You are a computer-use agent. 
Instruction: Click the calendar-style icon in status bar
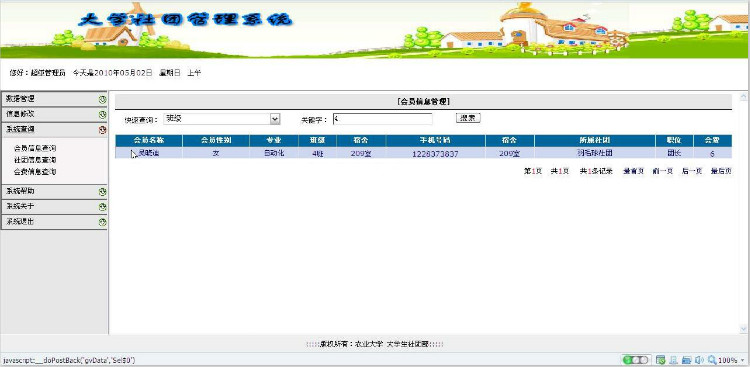click(661, 360)
